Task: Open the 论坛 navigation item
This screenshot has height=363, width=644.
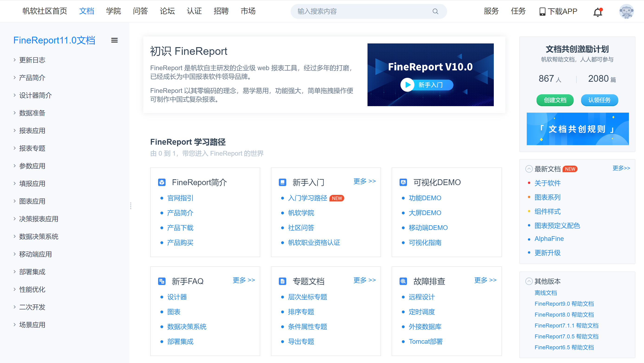Action: (x=167, y=11)
